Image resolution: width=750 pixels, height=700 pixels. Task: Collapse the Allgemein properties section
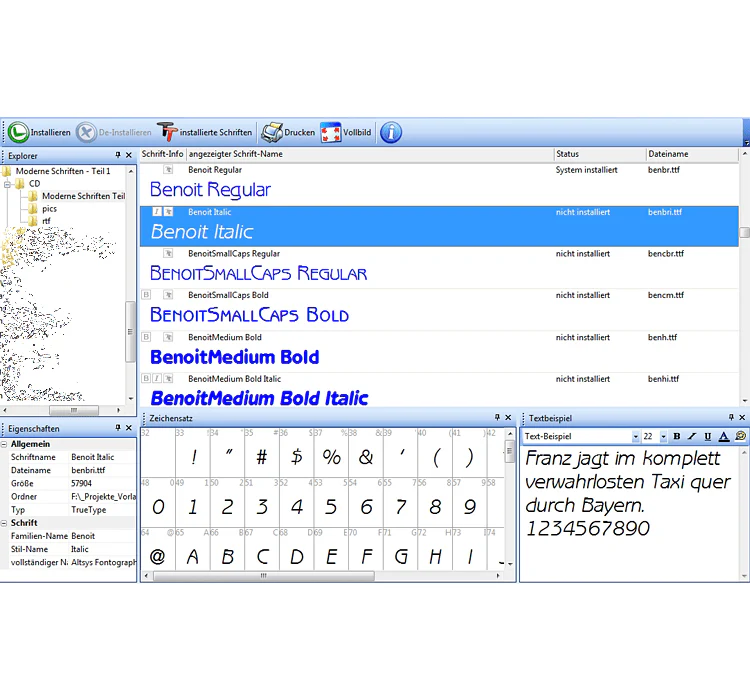[4, 444]
